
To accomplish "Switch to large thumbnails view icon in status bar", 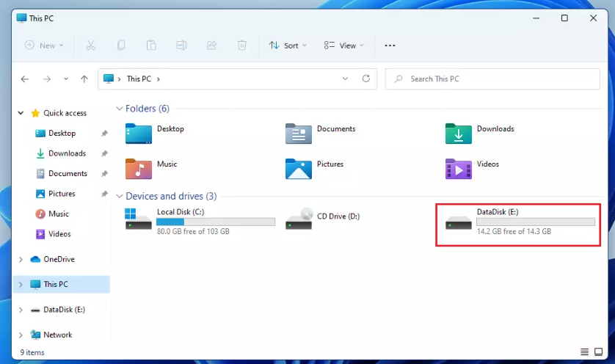I will (x=599, y=352).
